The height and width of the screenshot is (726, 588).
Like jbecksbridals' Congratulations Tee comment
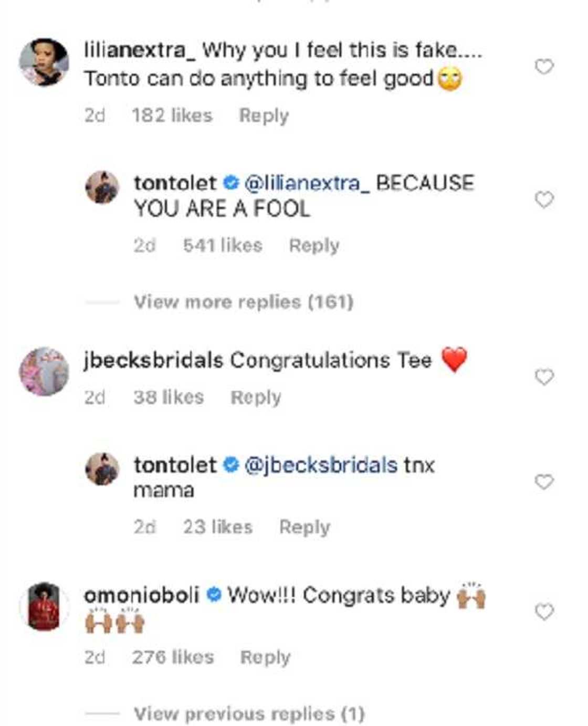[x=544, y=377]
